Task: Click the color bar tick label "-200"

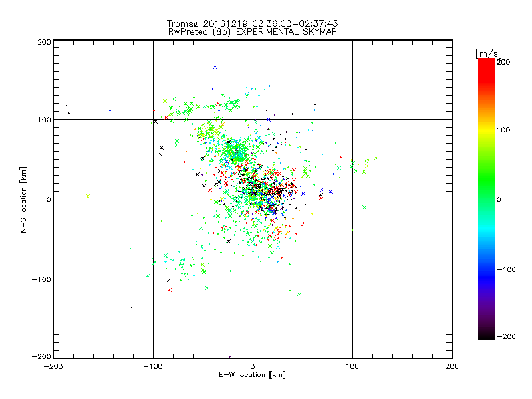Action: coord(506,336)
